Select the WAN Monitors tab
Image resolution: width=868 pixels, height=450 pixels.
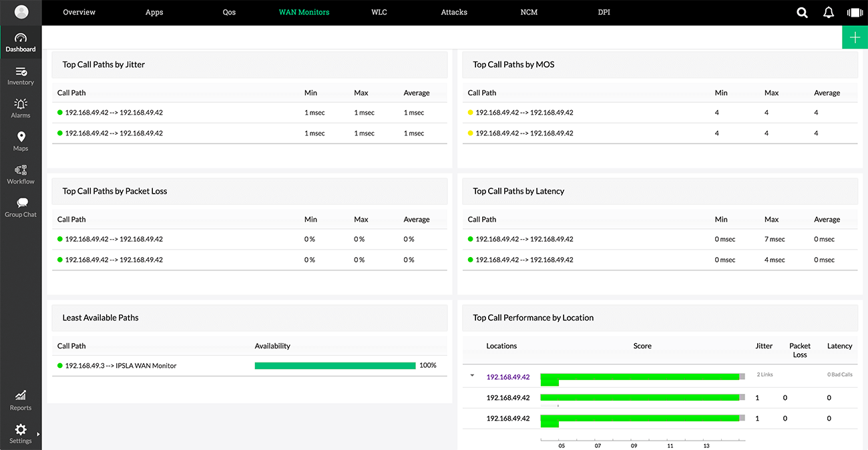(304, 12)
